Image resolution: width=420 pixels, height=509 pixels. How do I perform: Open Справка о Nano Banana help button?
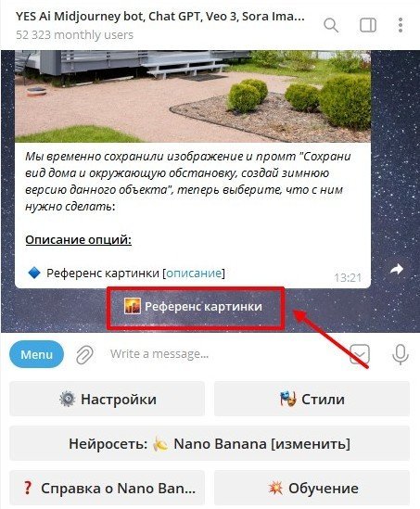click(x=108, y=488)
